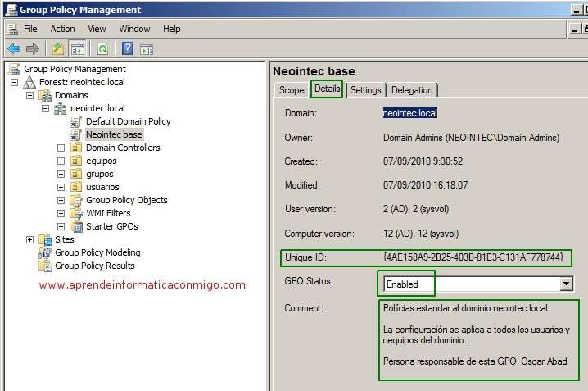Minimize the inner console child window
Screen dimensions: 588x391
click(574, 30)
